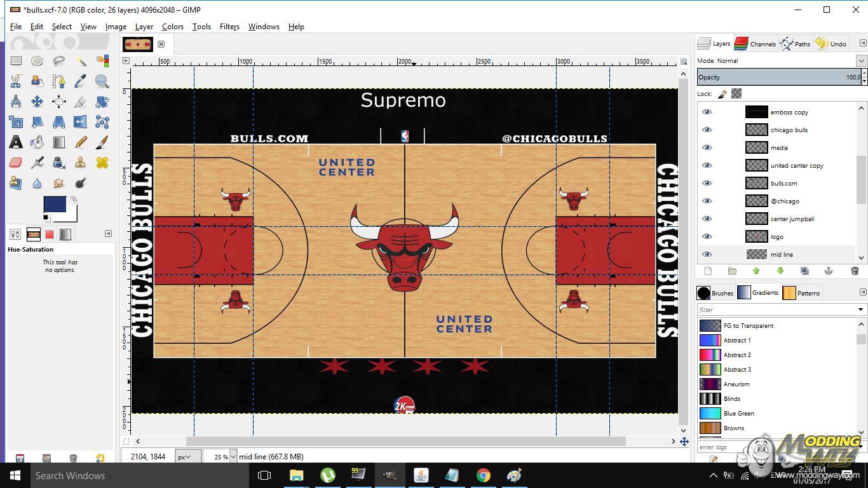Open Chrome from the Windows taskbar

[484, 475]
